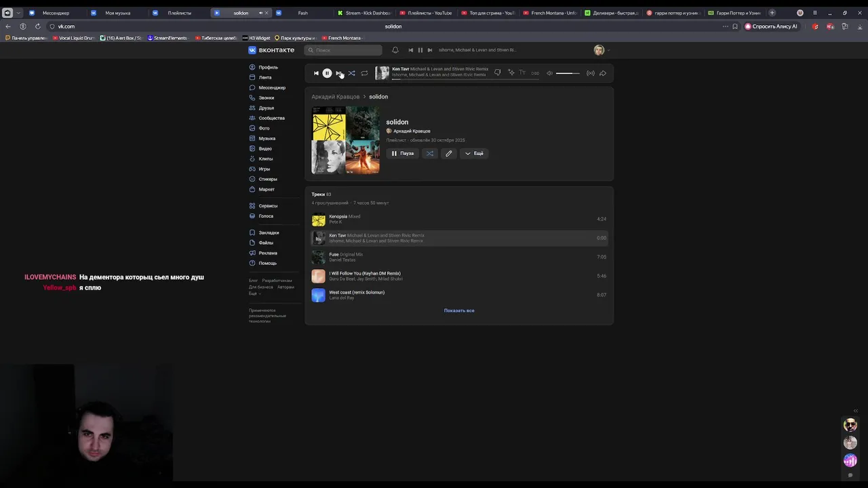Expand the Ещё playlist dropdown
This screenshot has height=488, width=868.
[474, 153]
